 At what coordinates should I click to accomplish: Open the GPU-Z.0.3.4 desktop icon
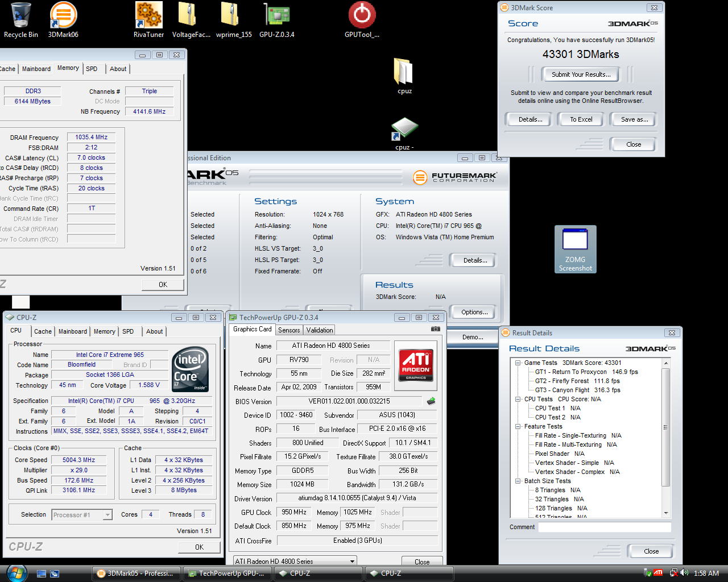coord(277,20)
